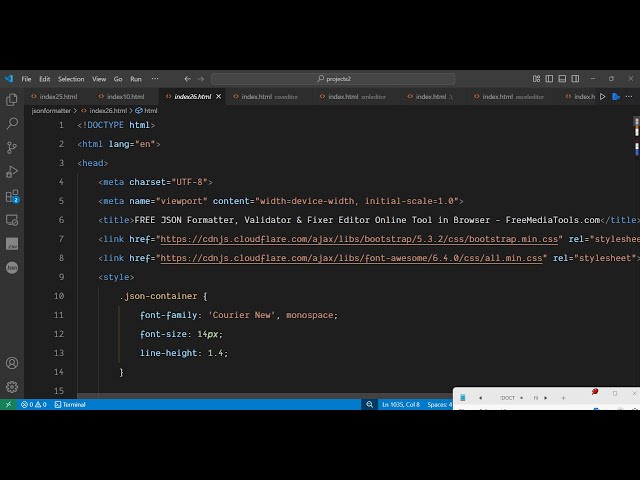Toggle the bottom Panel visibility
The width and height of the screenshot is (640, 480).
[562, 79]
